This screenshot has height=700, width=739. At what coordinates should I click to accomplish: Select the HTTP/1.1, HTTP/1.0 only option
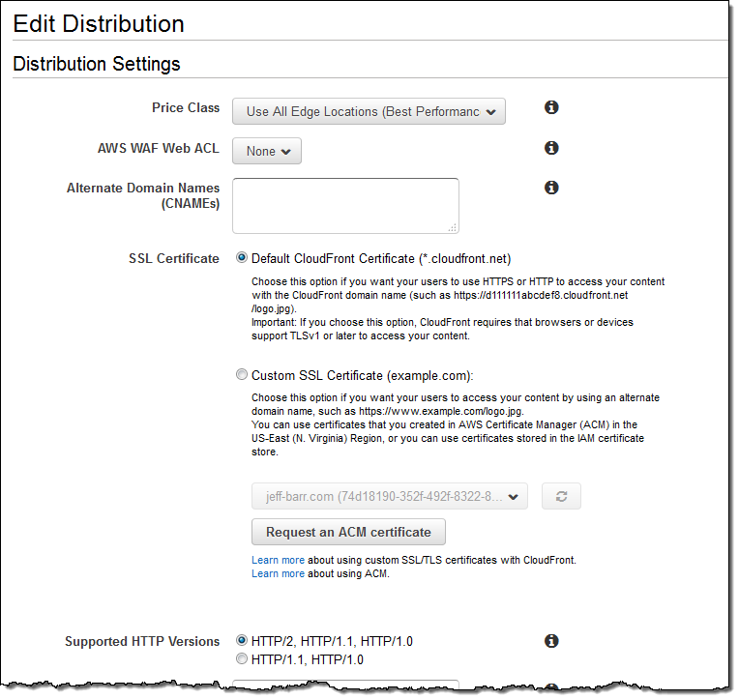tap(242, 659)
